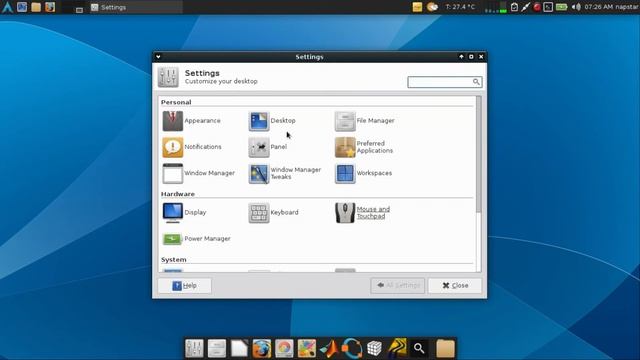Click the terminal tray icon
Screen dimensions: 640x360
pyautogui.click(x=548, y=7)
